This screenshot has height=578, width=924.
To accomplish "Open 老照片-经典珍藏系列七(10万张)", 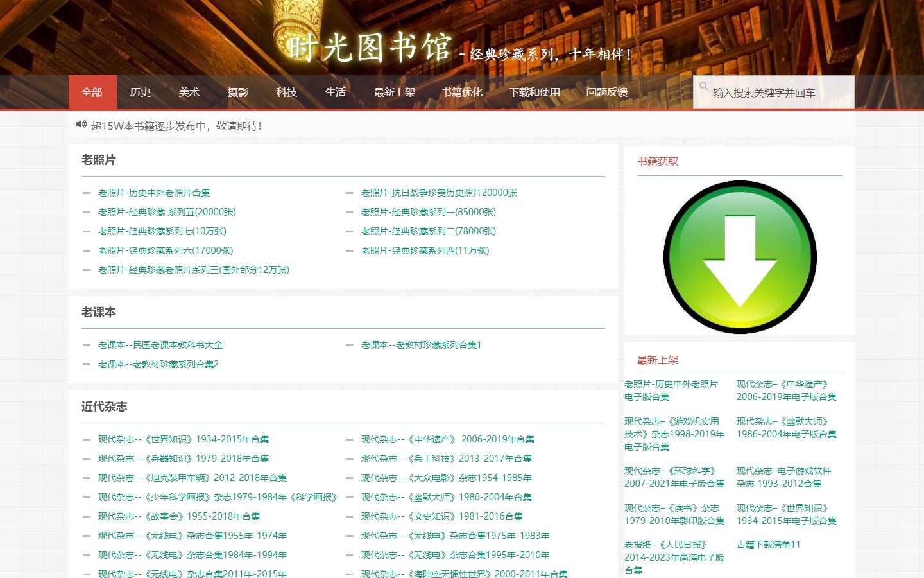I will pos(162,231).
